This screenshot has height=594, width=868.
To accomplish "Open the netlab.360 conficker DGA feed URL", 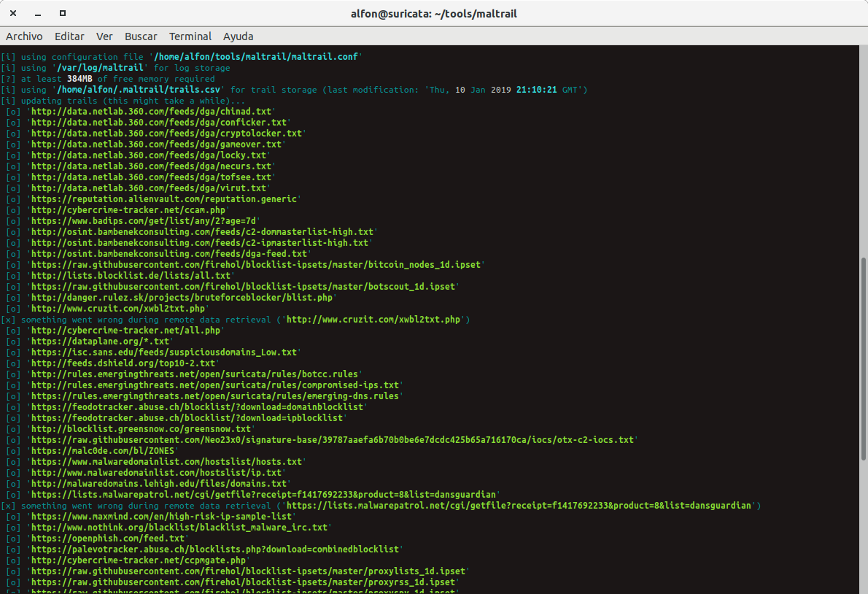I will 160,122.
